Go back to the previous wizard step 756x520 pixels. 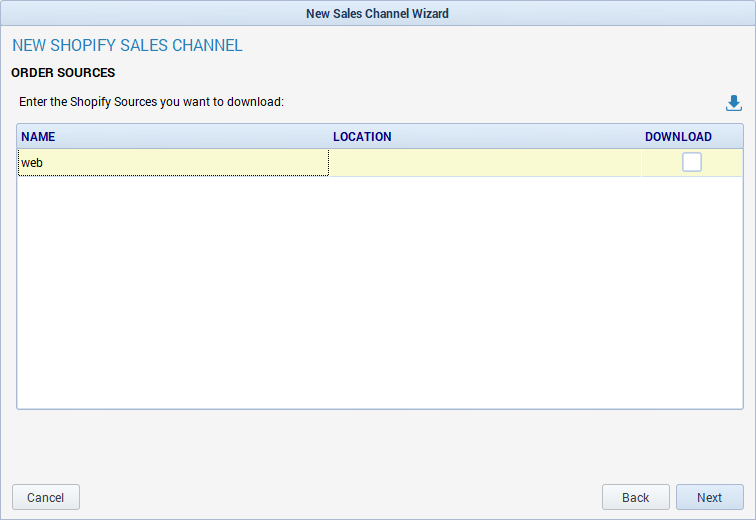[635, 497]
